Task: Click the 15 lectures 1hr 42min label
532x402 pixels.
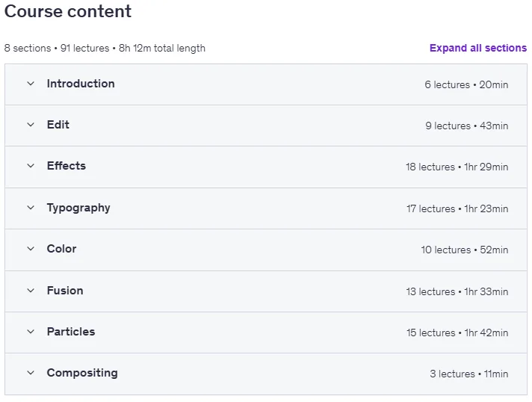Action: [457, 333]
